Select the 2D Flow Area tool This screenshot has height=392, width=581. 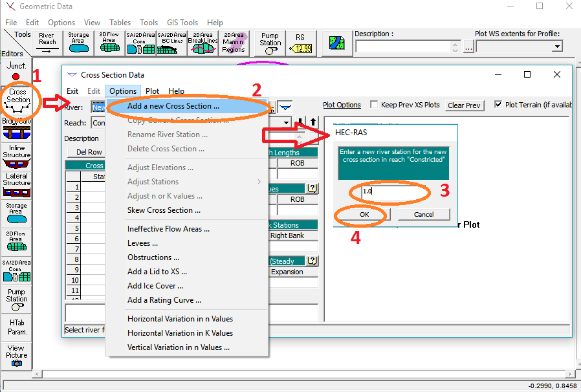click(108, 41)
